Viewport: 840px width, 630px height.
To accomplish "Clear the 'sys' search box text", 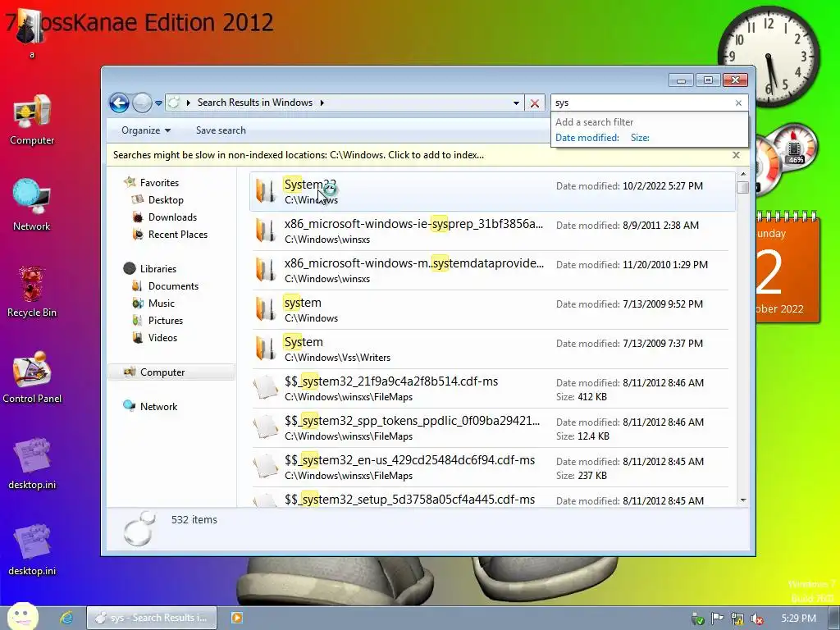I will [738, 103].
